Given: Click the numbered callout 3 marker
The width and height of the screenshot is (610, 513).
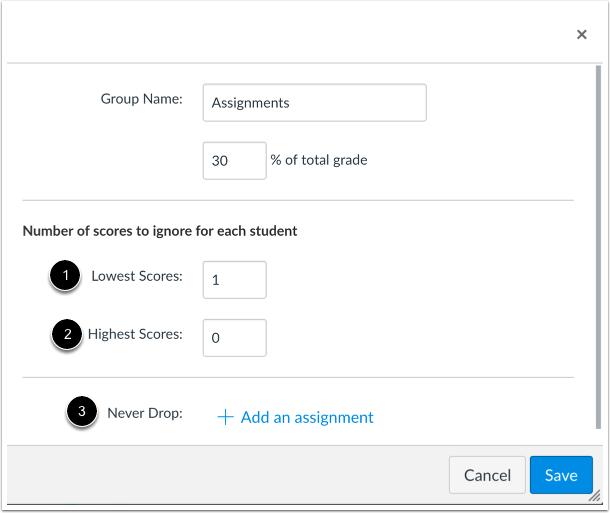Looking at the screenshot, I should tap(81, 412).
